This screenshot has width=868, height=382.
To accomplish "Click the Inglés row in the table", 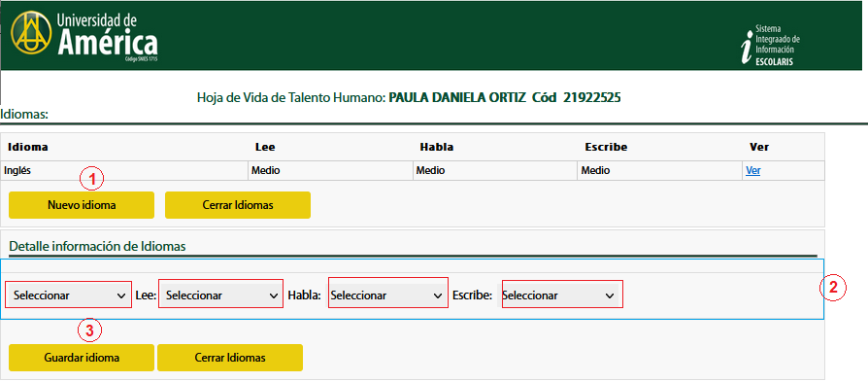I will [x=413, y=171].
